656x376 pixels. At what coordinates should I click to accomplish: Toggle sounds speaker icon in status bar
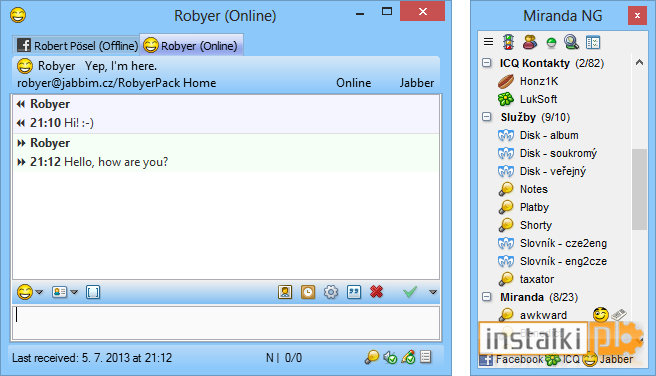click(390, 357)
